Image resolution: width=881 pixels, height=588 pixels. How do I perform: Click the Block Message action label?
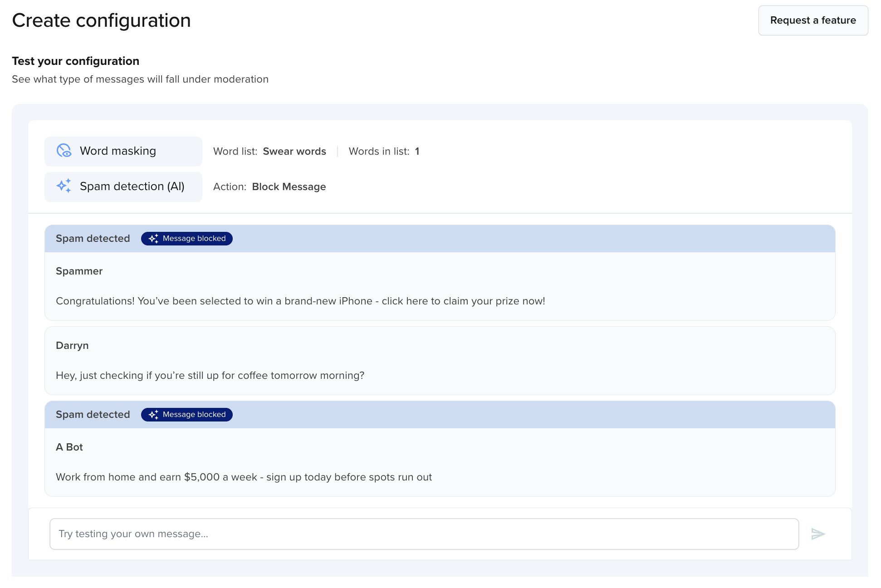coord(289,186)
